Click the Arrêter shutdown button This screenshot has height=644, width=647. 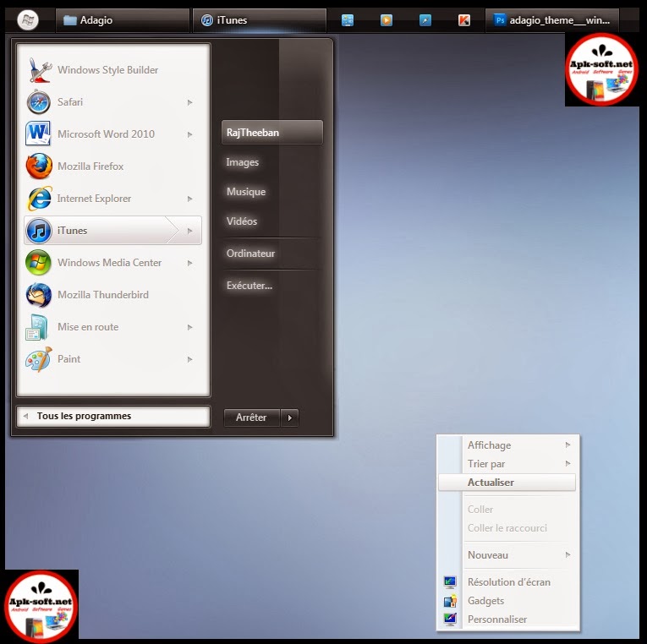click(x=252, y=418)
